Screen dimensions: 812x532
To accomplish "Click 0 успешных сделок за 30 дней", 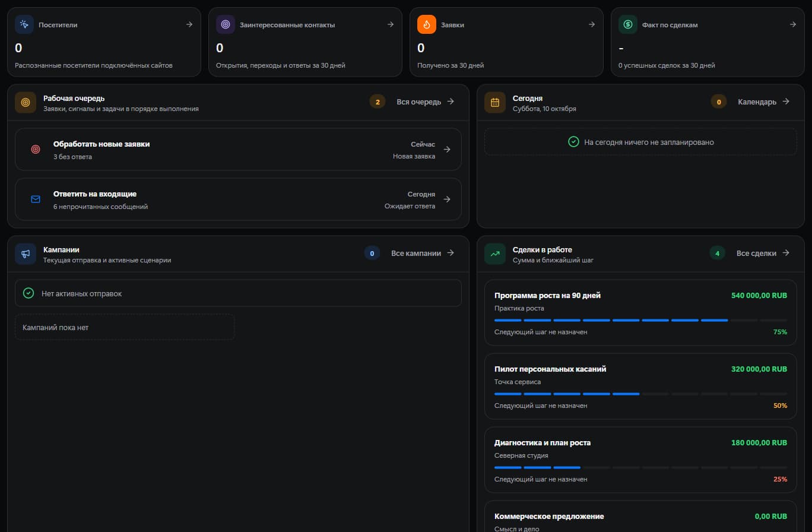I will [667, 65].
